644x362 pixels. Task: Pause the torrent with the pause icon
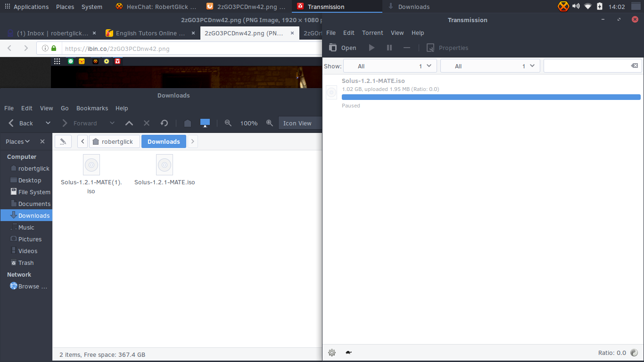[x=389, y=48]
